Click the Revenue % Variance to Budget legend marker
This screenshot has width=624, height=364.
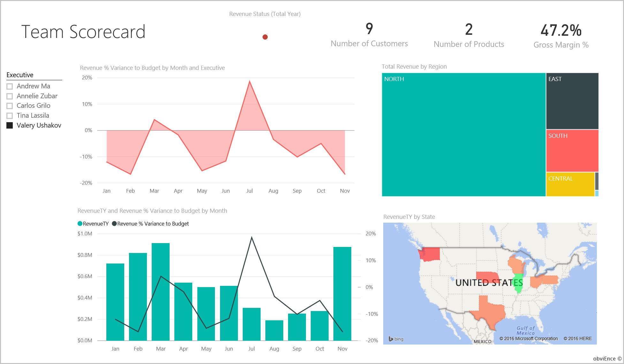pos(114,224)
